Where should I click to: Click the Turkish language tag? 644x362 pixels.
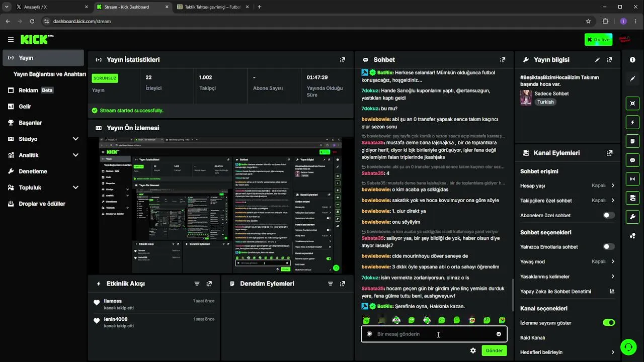(545, 102)
